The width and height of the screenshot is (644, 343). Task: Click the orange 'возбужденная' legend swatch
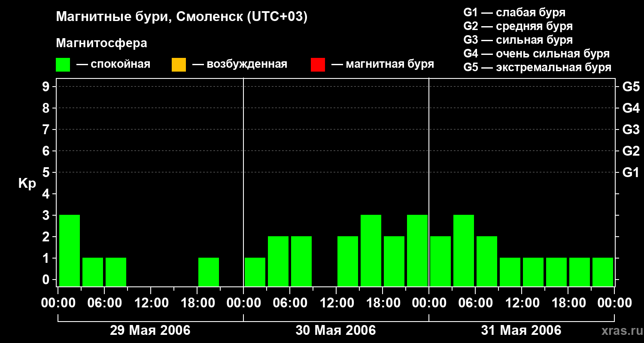click(179, 65)
